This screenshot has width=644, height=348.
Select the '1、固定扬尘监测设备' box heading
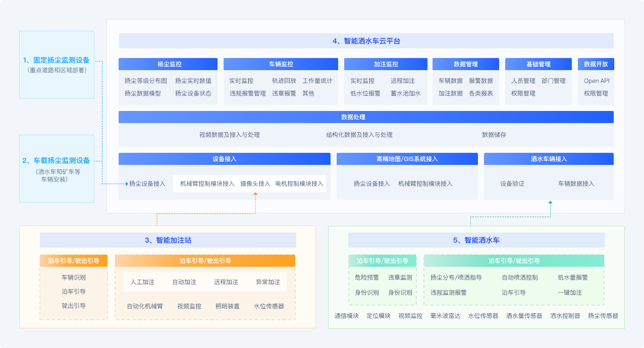[57, 61]
